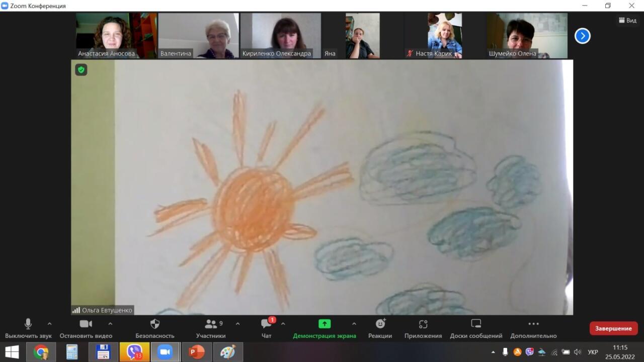Expand screen share options arrow
The width and height of the screenshot is (644, 362).
pos(354,324)
